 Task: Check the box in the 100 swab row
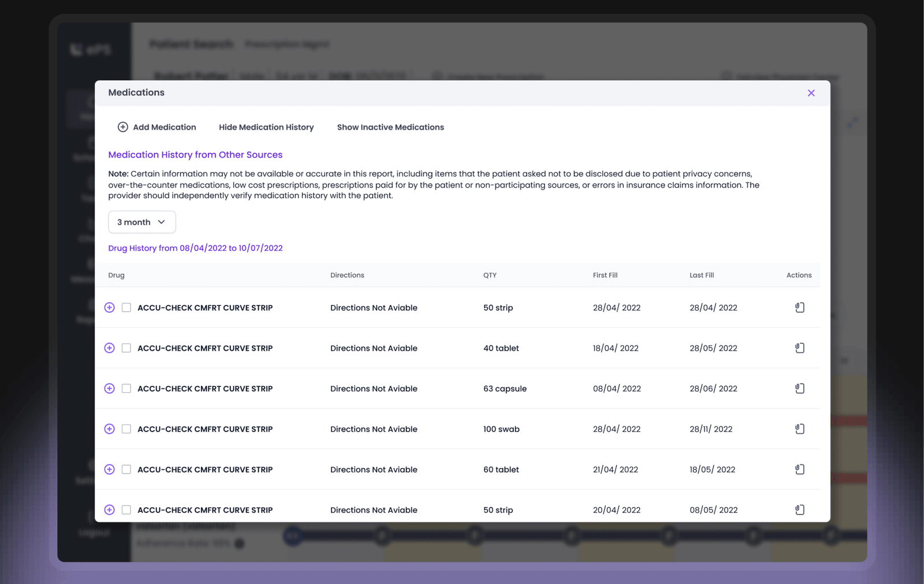tap(126, 429)
